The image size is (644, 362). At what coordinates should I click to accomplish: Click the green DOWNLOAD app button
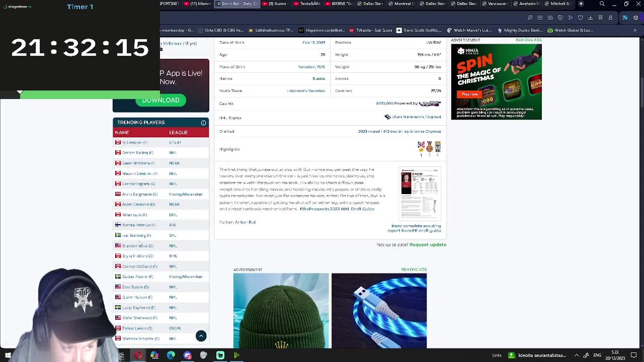pyautogui.click(x=160, y=100)
